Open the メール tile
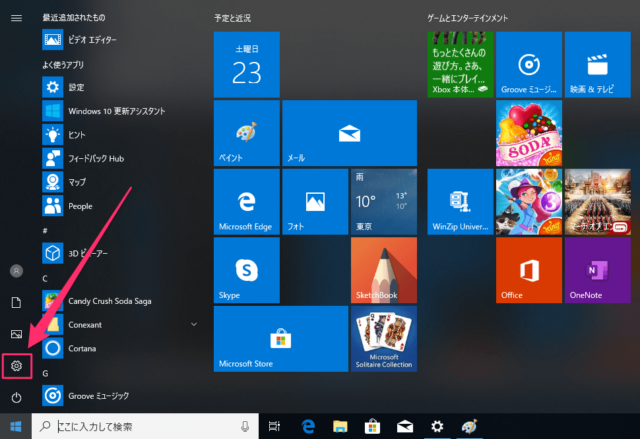Viewport: 640px width, 439px height. pyautogui.click(x=349, y=133)
